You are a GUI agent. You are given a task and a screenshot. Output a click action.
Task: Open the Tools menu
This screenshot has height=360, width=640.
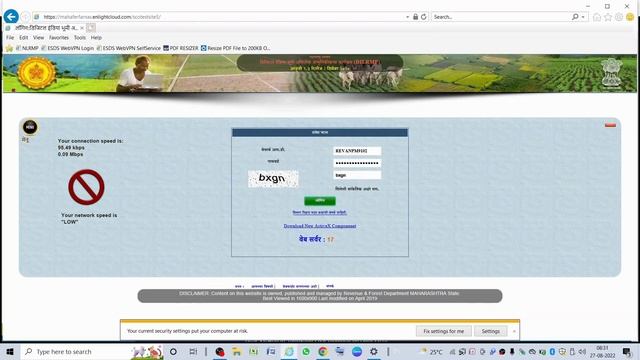click(80, 38)
